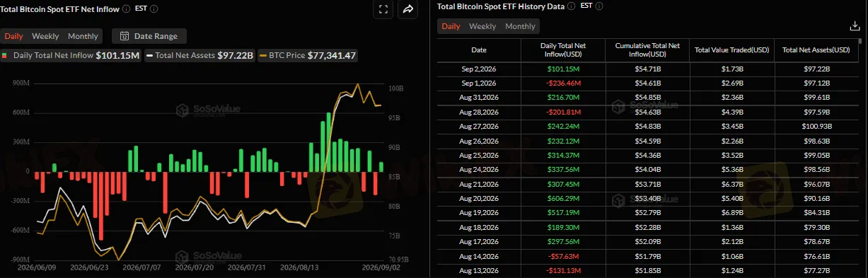The width and height of the screenshot is (868, 278).
Task: Select Daily tab in history table
Action: tap(451, 26)
